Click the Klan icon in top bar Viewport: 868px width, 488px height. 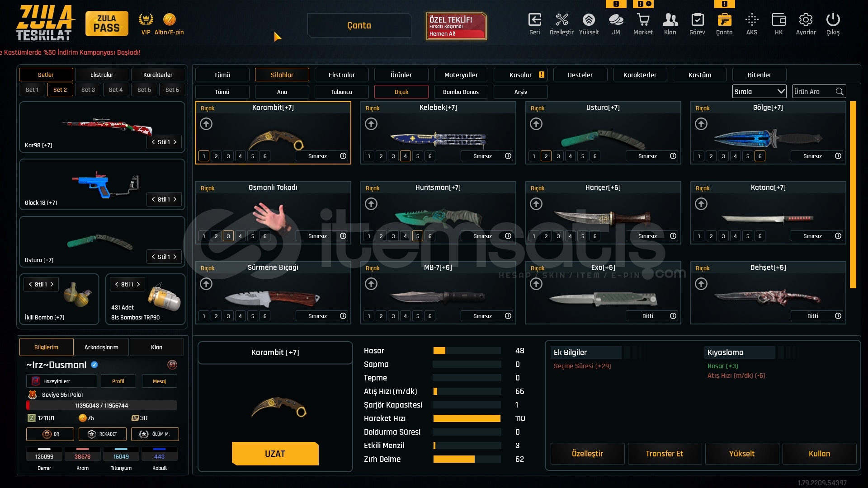(670, 20)
